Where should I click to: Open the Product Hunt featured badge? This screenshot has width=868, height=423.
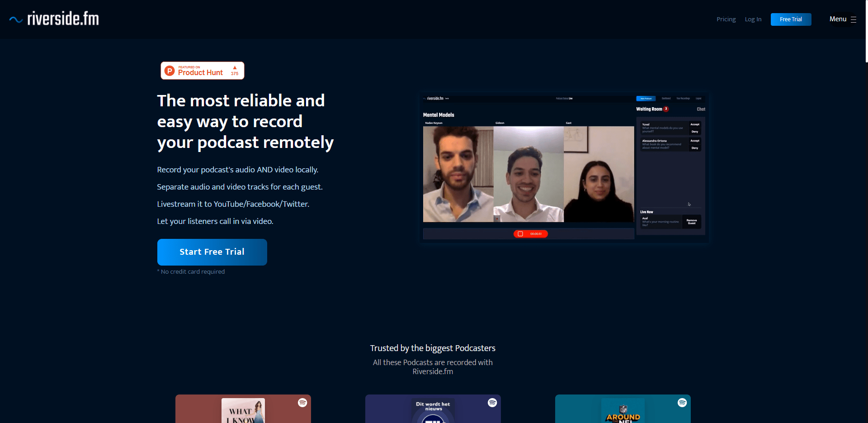pyautogui.click(x=203, y=71)
